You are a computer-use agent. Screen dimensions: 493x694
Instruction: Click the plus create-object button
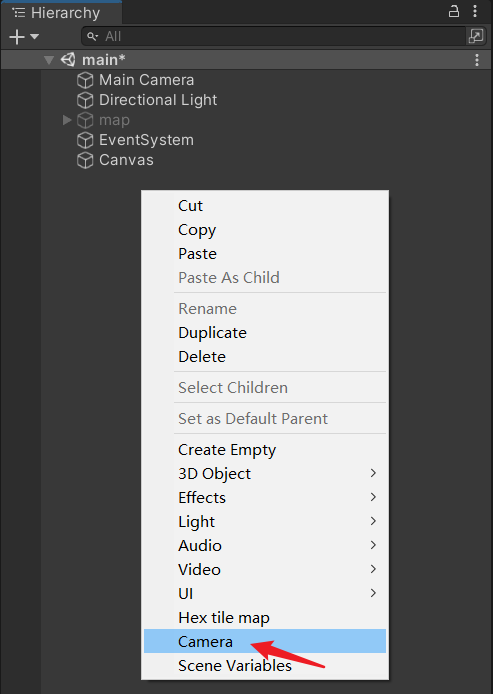pyautogui.click(x=17, y=37)
